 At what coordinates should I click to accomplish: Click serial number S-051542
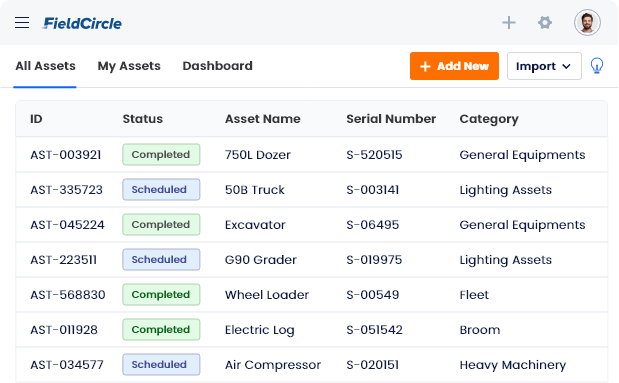[x=374, y=330]
